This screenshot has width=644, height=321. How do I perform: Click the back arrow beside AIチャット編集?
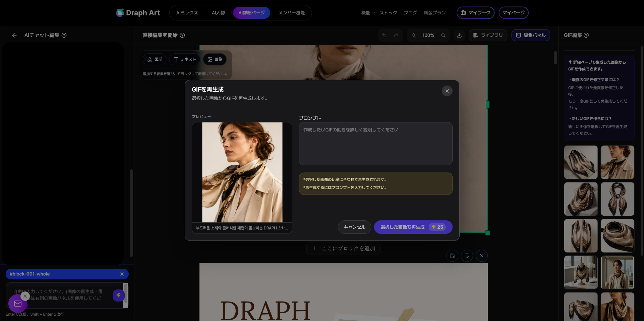[14, 35]
